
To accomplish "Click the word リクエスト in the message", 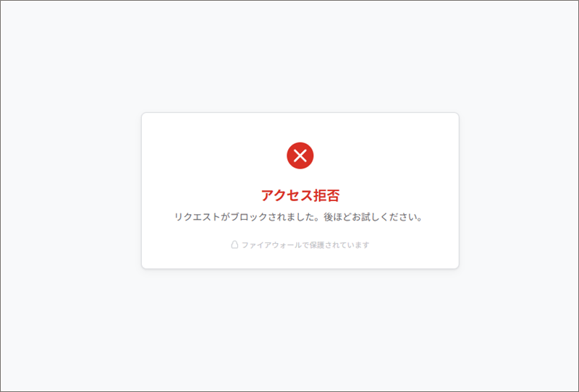I will tap(198, 217).
